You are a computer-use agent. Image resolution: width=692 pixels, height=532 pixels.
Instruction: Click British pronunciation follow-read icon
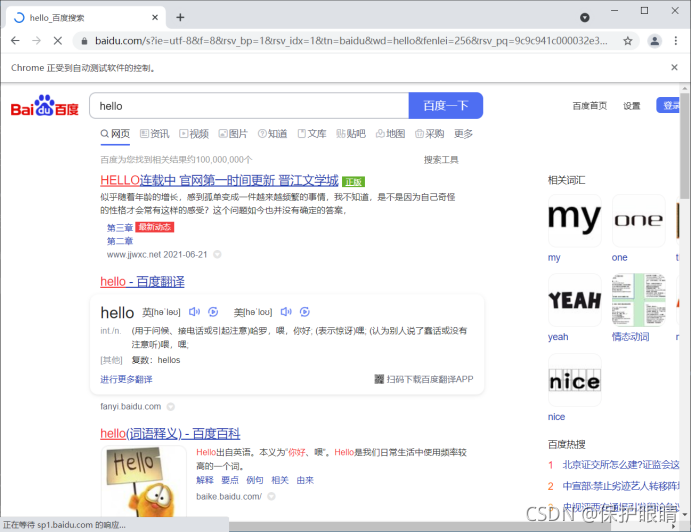pos(213,312)
